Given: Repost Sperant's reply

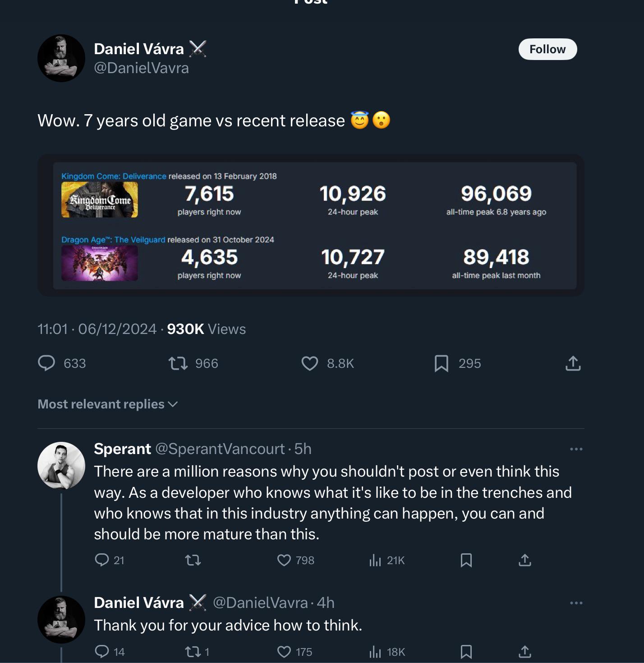Looking at the screenshot, I should click(x=193, y=560).
